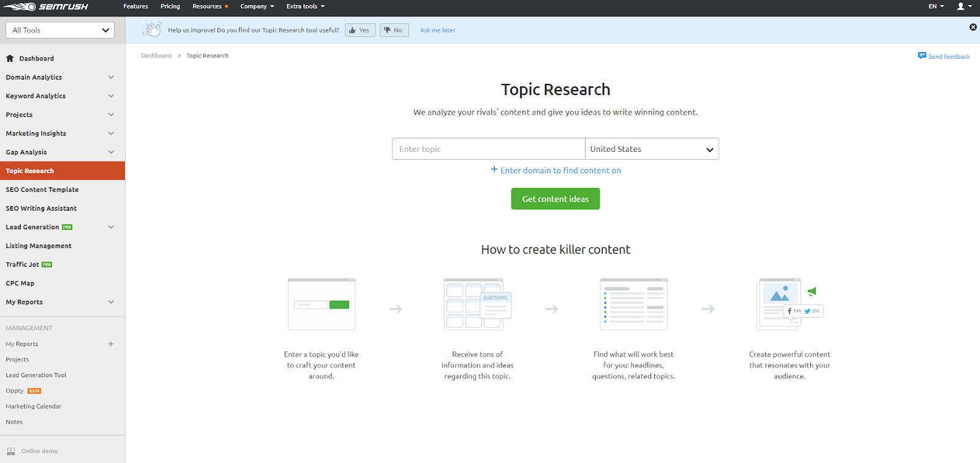This screenshot has width=980, height=463.
Task: Open Marketing Calendar
Action: pyautogui.click(x=34, y=407)
